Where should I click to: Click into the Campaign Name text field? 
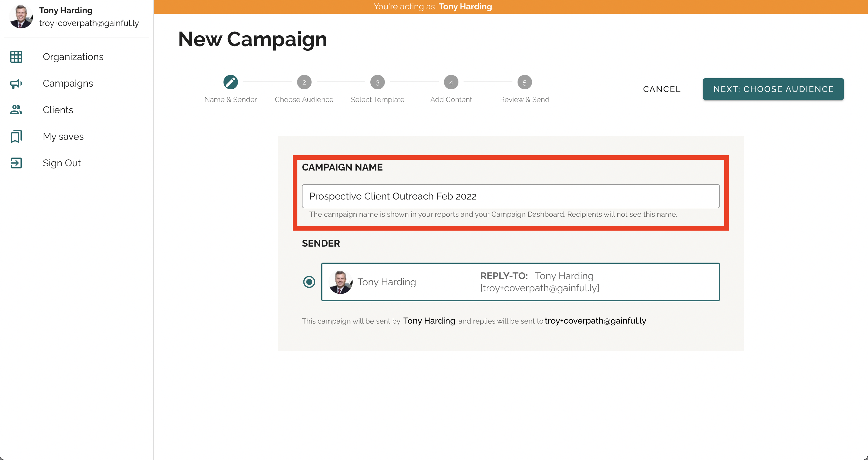coord(511,196)
